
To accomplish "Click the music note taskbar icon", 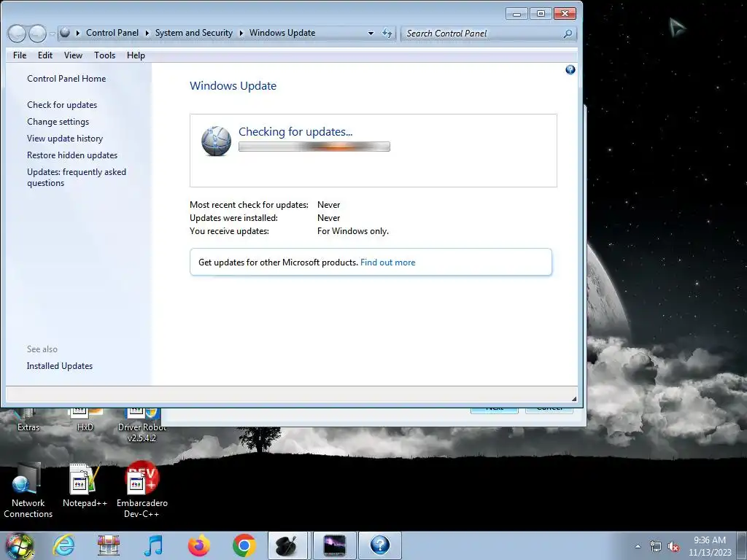I will click(153, 545).
